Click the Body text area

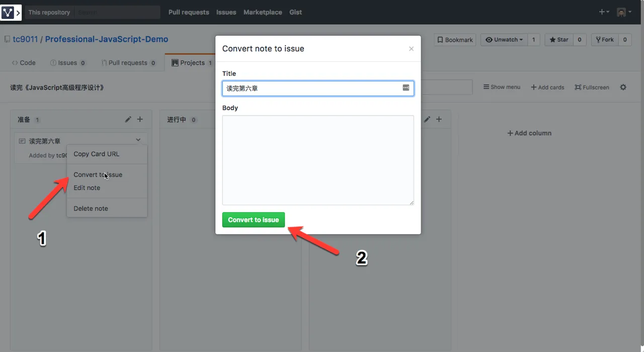(318, 160)
